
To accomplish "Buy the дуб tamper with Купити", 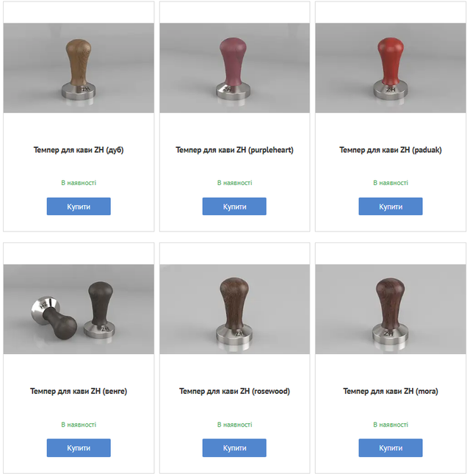I will click(79, 206).
